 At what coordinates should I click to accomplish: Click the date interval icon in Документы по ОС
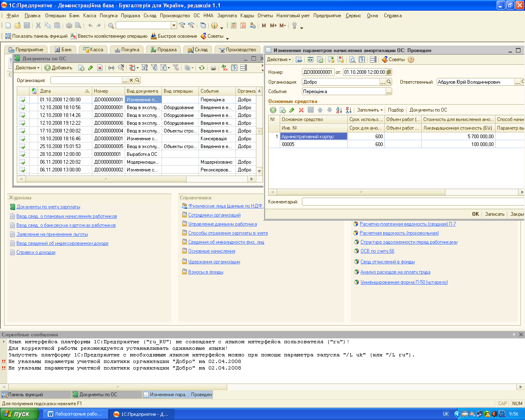coord(111,68)
